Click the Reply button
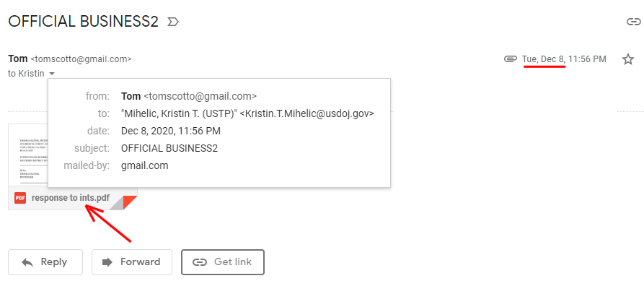Image resolution: width=644 pixels, height=281 pixels. [45, 262]
